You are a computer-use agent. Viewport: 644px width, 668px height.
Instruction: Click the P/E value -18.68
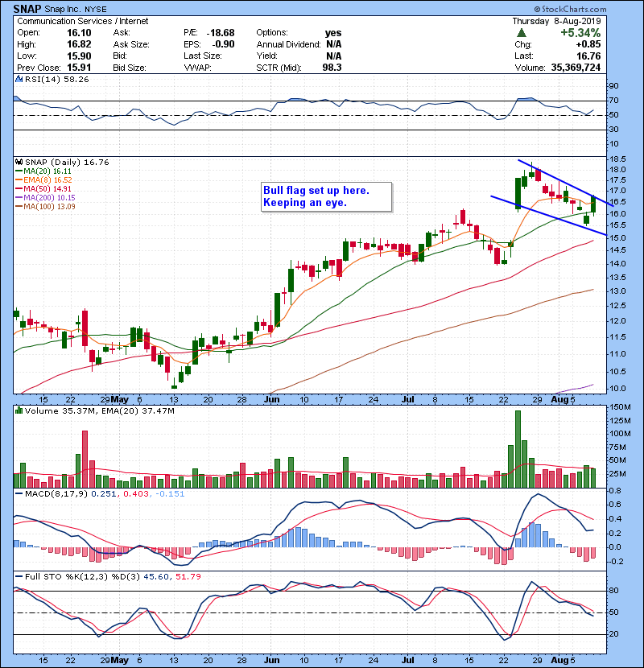coord(221,33)
